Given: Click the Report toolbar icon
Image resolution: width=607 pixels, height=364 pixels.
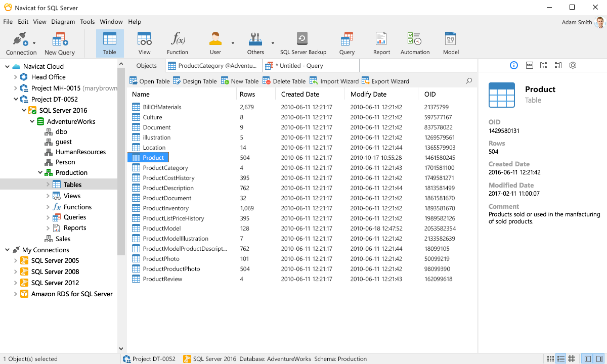Looking at the screenshot, I should [381, 42].
